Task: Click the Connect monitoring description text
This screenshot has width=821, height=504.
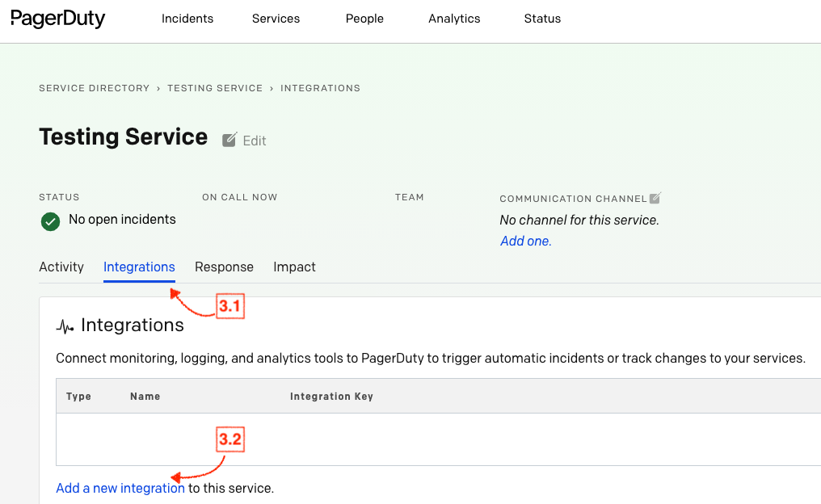Action: point(431,358)
